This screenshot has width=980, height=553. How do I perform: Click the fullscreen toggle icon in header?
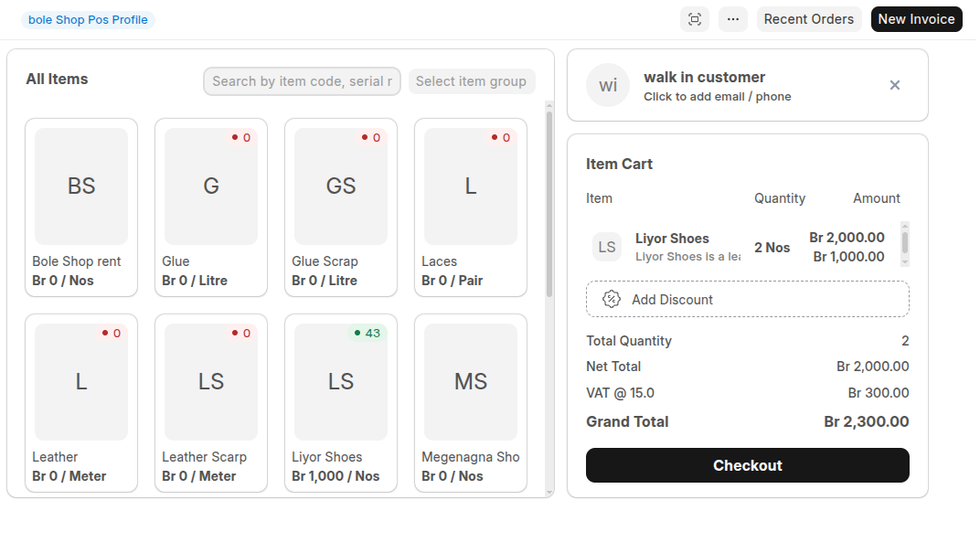point(695,19)
